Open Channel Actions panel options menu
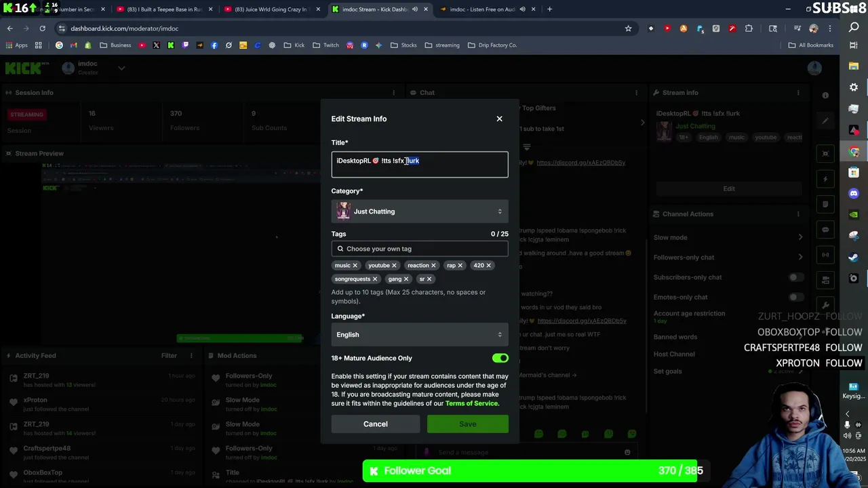The image size is (868, 488). 797,214
